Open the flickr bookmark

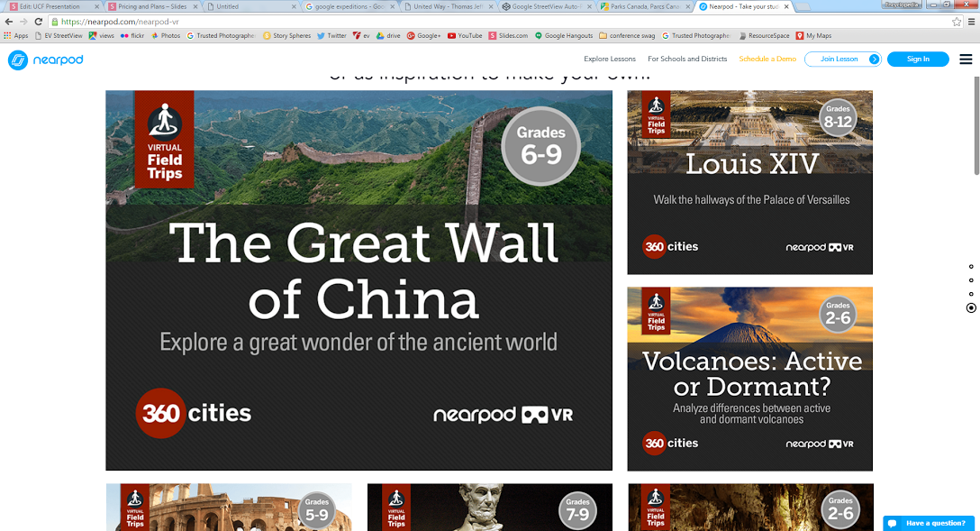pos(132,36)
